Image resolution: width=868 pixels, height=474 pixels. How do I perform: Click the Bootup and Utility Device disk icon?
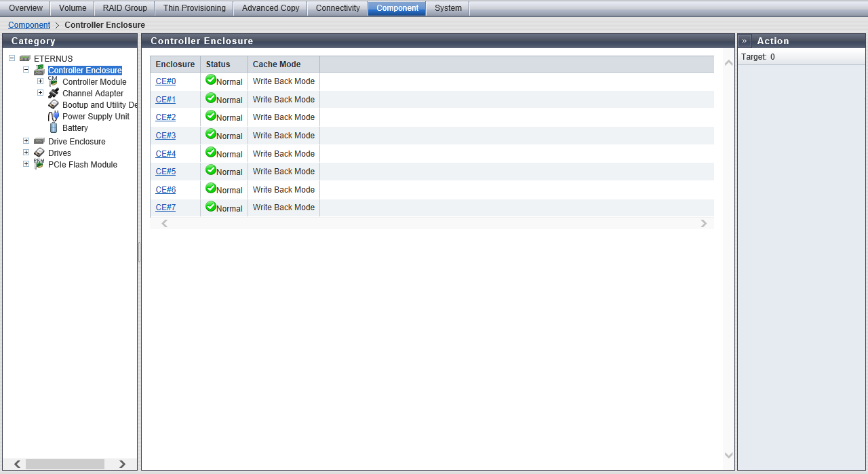[x=54, y=104]
